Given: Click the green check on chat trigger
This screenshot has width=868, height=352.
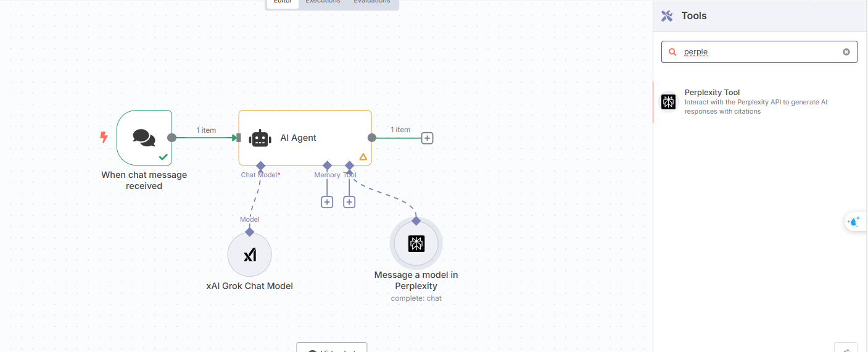Looking at the screenshot, I should (163, 157).
